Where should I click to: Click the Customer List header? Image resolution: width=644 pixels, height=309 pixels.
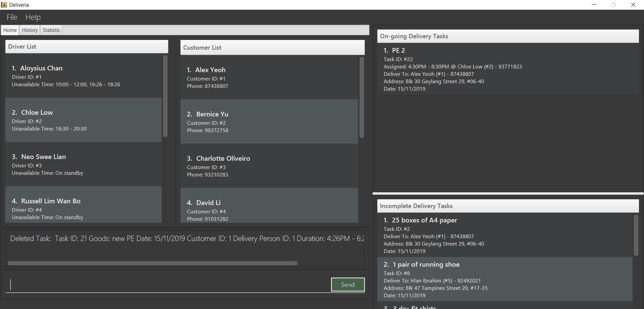[272, 48]
